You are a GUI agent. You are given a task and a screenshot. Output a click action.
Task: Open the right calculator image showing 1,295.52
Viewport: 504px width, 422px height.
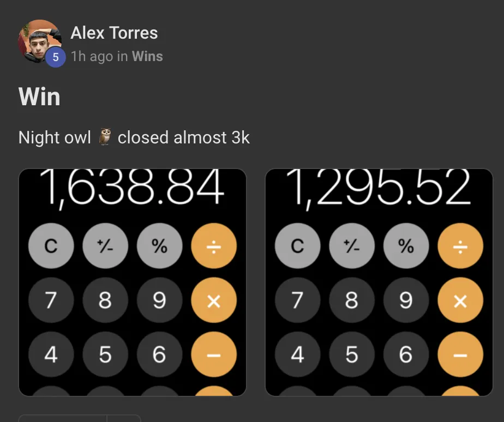point(379,282)
